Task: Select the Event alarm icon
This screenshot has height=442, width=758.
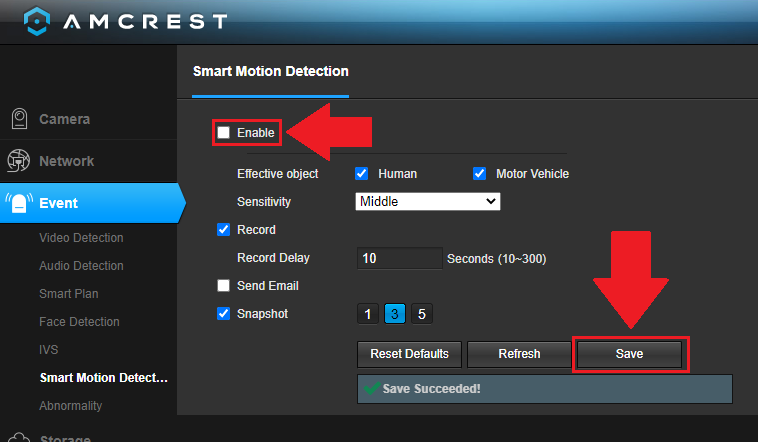Action: click(19, 203)
